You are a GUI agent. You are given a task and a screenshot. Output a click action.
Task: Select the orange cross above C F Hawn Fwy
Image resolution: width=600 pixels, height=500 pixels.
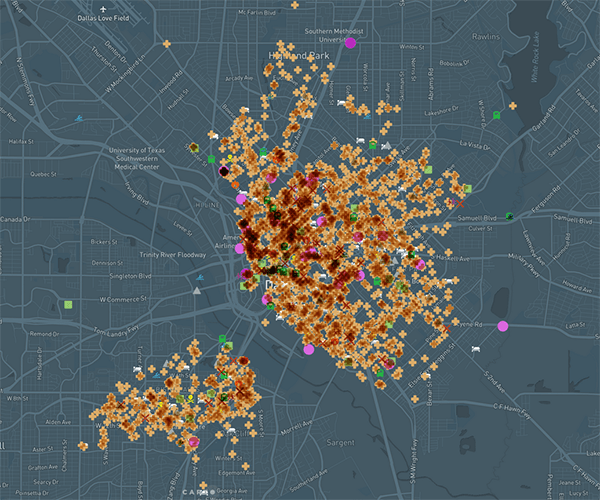pos(415,399)
